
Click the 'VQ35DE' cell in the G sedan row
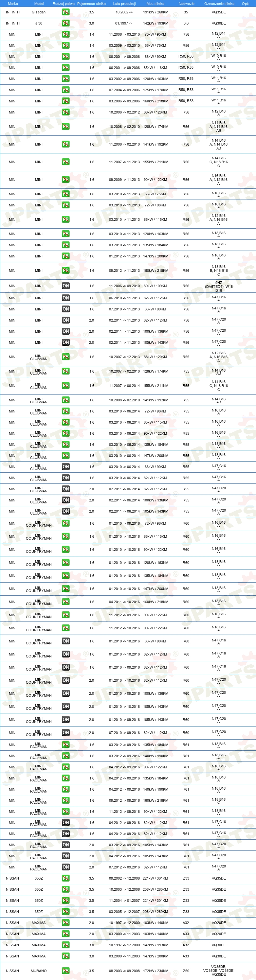pyautogui.click(x=219, y=12)
